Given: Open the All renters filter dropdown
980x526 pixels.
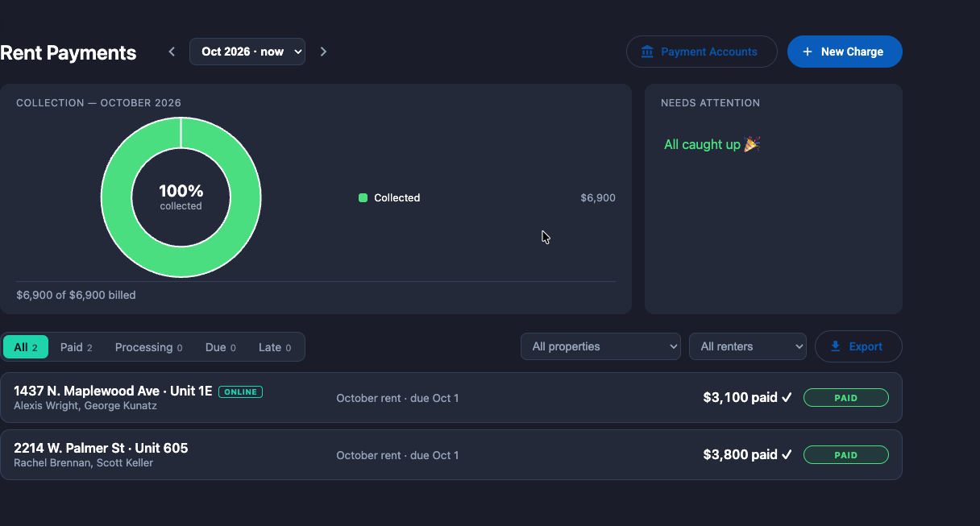Looking at the screenshot, I should pos(748,346).
